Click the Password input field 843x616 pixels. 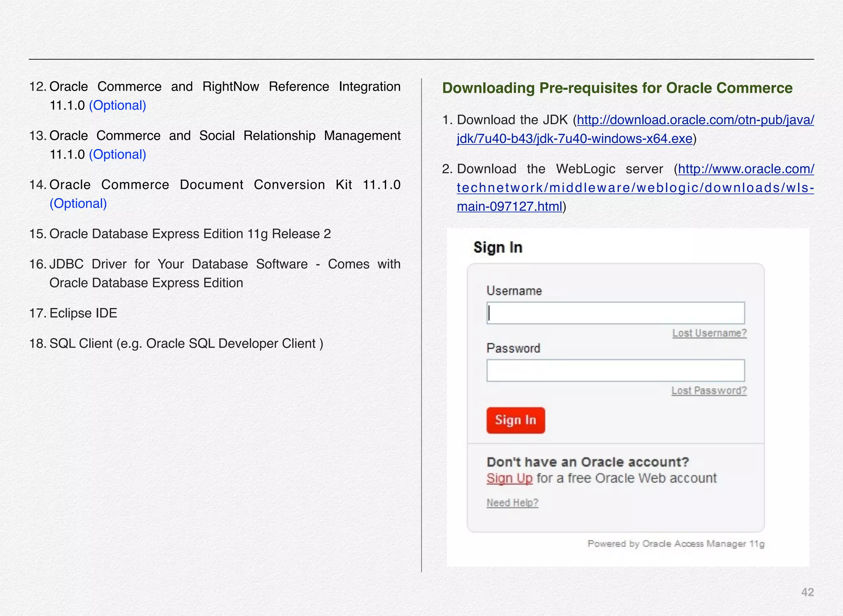tap(615, 371)
